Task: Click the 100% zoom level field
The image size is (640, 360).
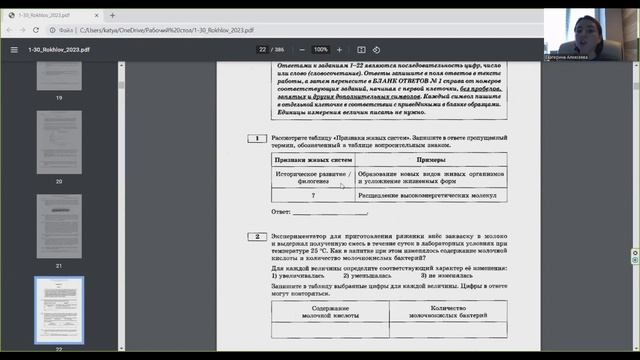Action: pyautogui.click(x=320, y=50)
